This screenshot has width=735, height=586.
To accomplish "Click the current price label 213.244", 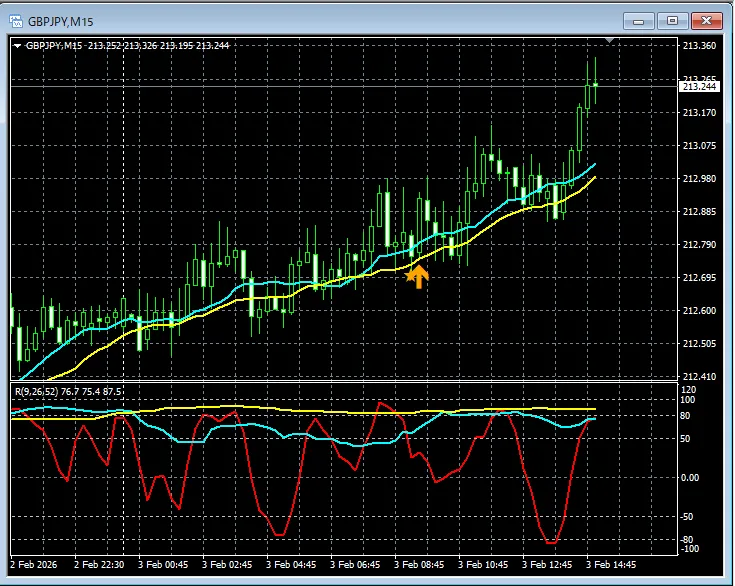I will tap(699, 87).
